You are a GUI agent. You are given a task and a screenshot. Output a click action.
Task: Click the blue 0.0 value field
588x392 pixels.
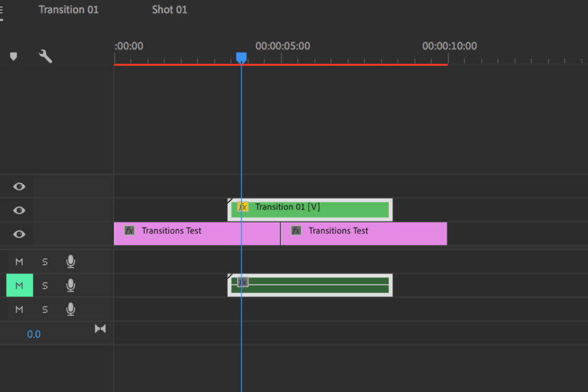(34, 334)
